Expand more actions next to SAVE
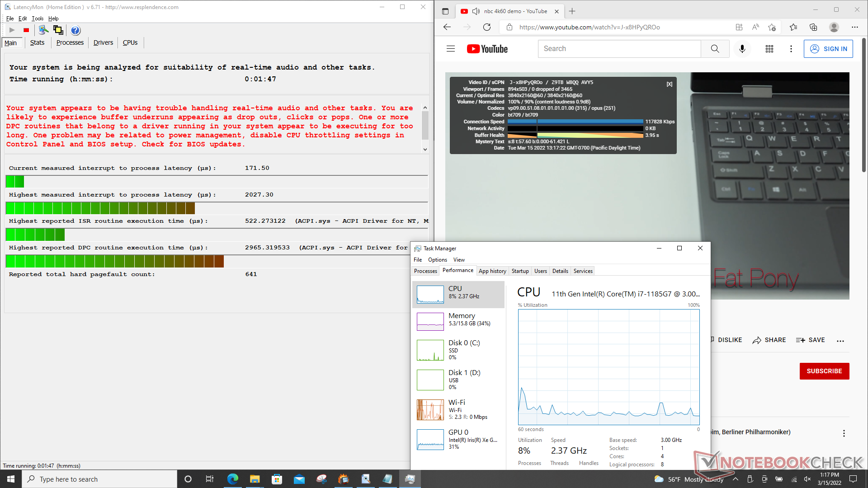Image resolution: width=868 pixels, height=488 pixels. (840, 341)
